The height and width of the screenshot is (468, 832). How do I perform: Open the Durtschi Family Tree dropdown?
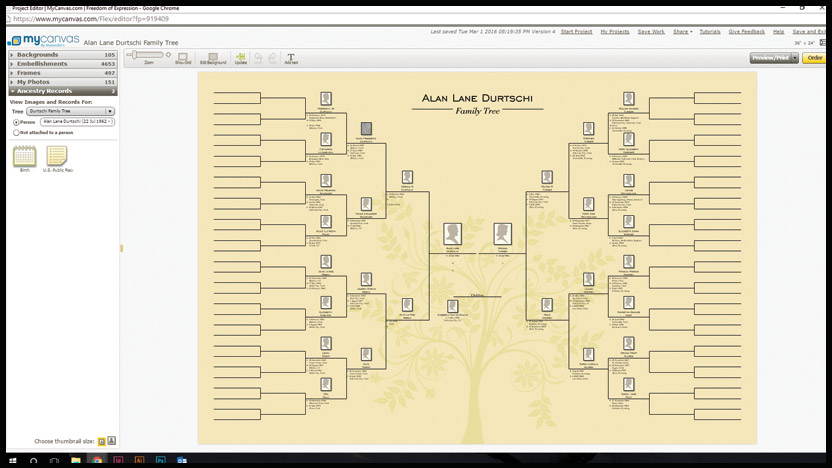click(71, 111)
